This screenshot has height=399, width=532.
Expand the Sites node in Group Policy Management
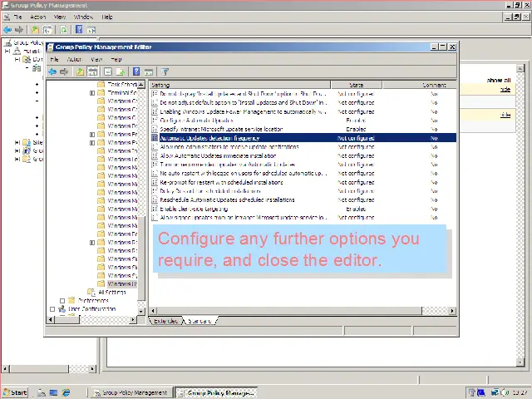tap(17, 142)
